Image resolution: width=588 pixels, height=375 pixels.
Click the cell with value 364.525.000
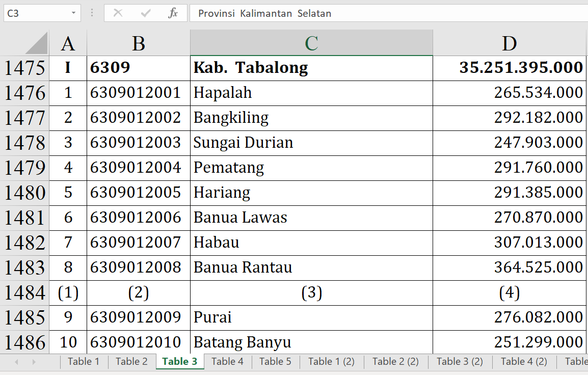coord(509,267)
